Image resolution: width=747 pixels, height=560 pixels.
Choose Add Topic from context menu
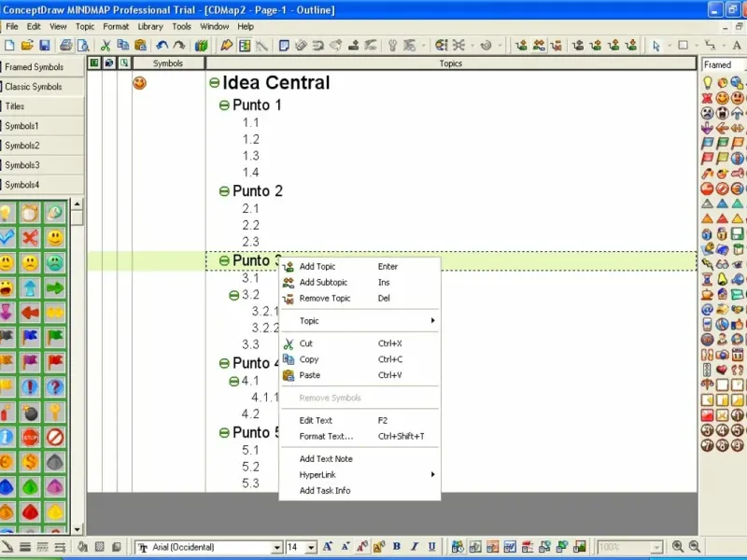(x=359, y=267)
